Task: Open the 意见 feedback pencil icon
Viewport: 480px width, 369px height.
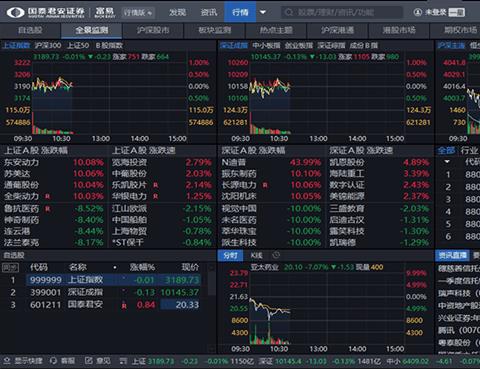Action: tap(88, 361)
